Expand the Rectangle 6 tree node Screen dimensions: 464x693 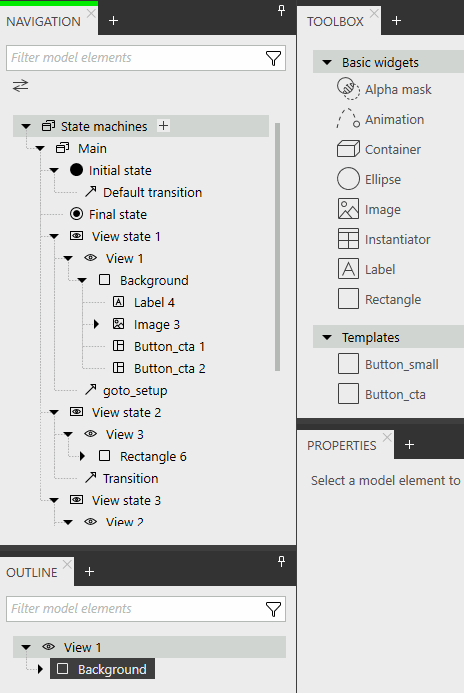tap(82, 456)
